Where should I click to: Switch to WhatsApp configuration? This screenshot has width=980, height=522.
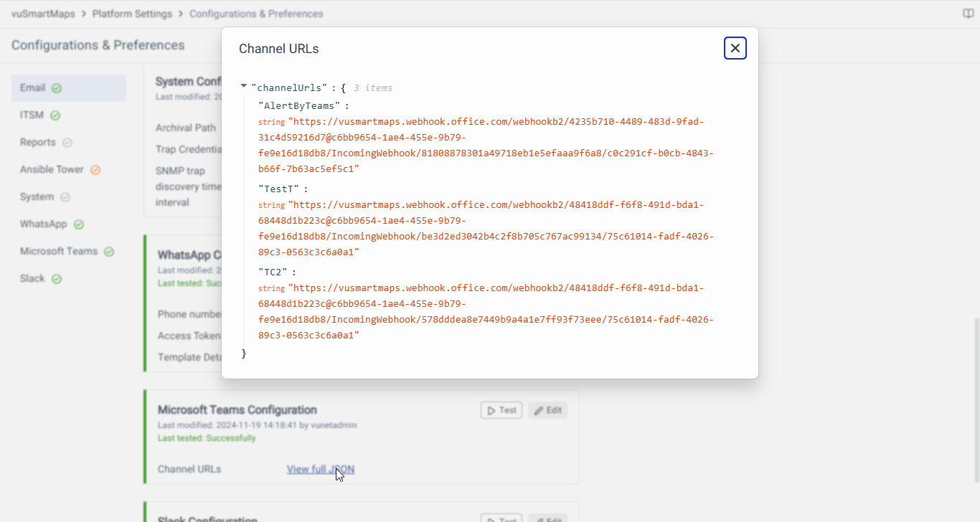(x=43, y=224)
